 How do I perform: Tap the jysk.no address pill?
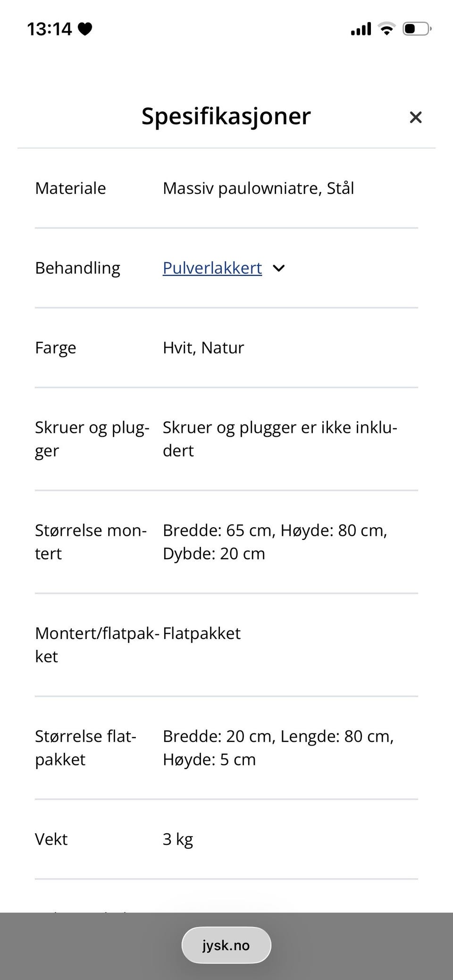[x=226, y=945]
